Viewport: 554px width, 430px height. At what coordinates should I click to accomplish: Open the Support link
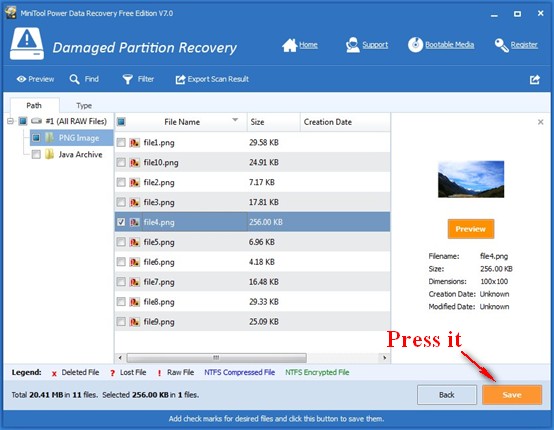click(x=375, y=45)
